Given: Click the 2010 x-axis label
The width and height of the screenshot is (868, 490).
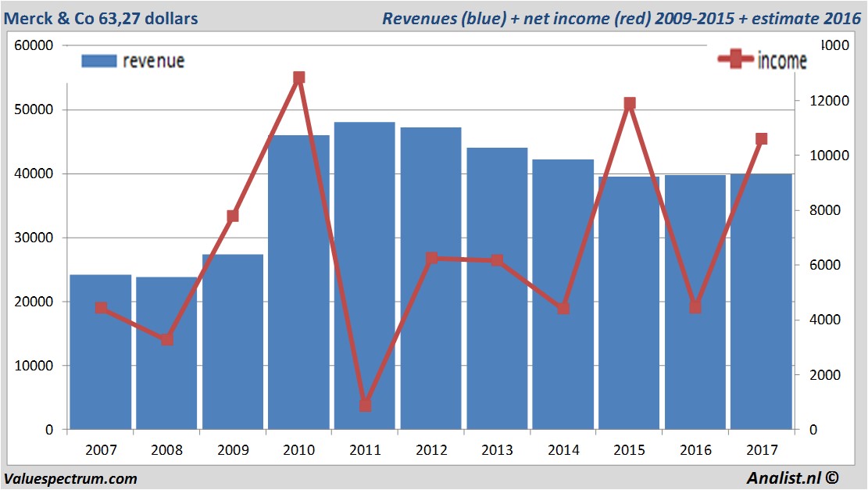Looking at the screenshot, I should click(299, 449).
